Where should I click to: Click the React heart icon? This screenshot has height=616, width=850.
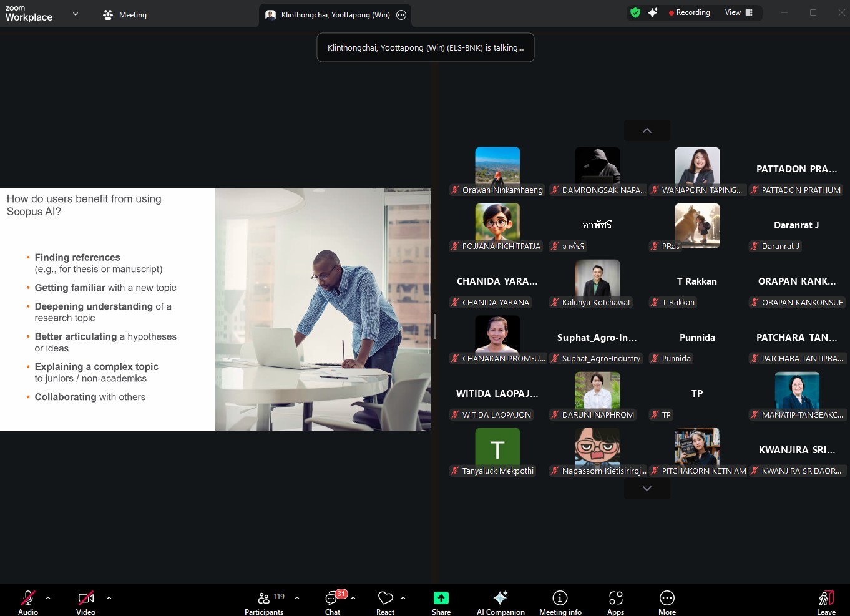[385, 598]
